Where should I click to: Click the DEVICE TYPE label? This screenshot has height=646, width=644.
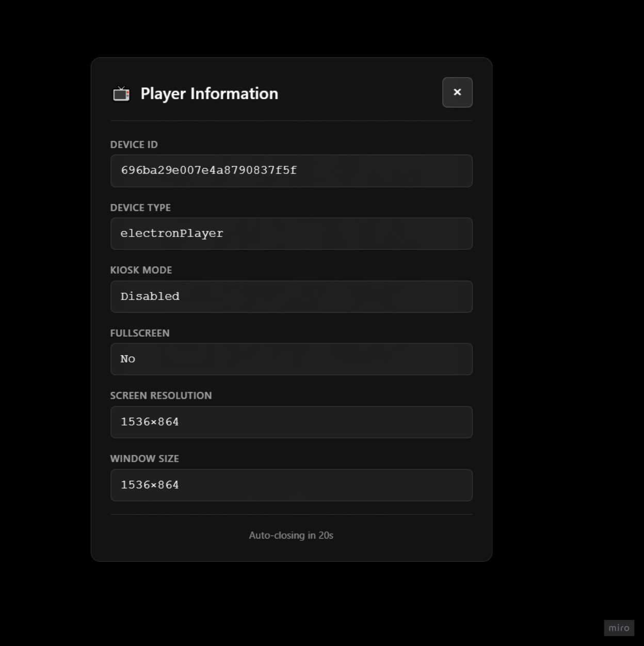click(140, 208)
